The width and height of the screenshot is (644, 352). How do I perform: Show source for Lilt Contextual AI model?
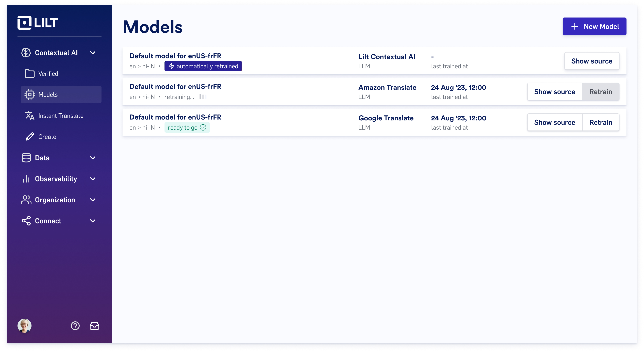591,61
